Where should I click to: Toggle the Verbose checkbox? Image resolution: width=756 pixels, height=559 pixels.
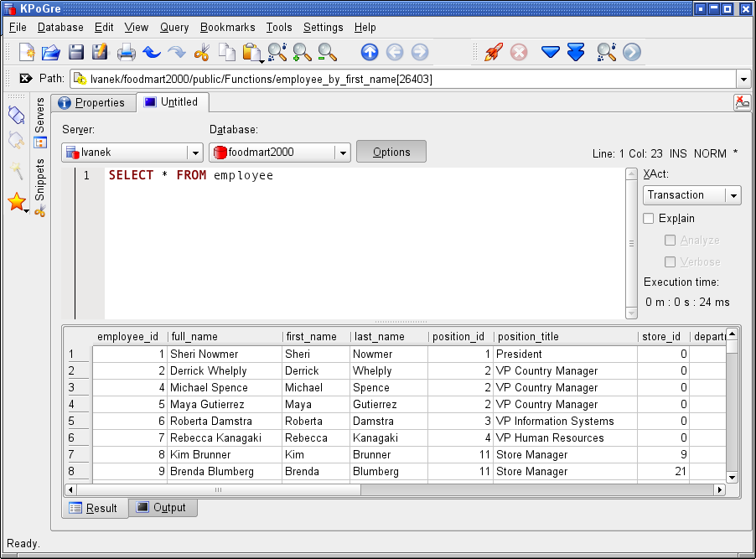pos(671,262)
